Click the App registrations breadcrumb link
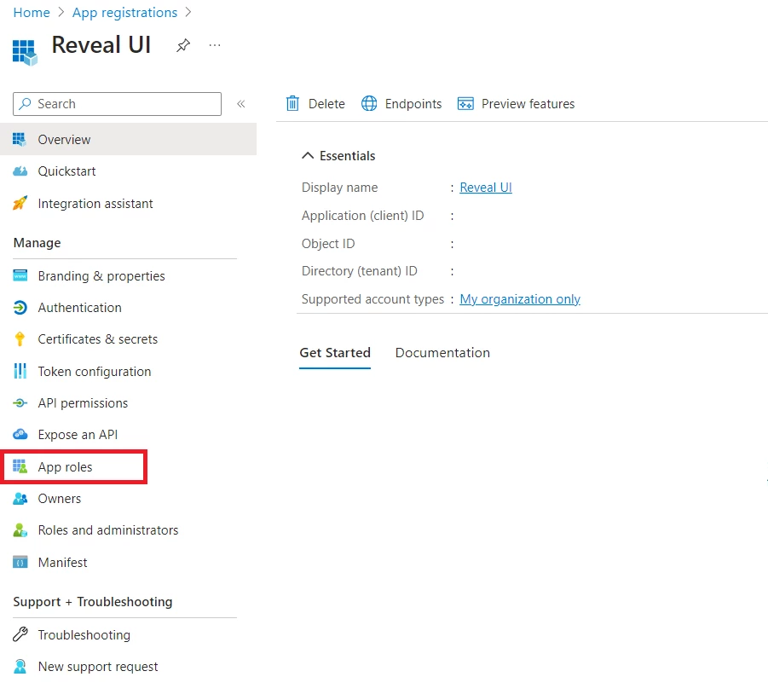The image size is (768, 700). tap(125, 12)
